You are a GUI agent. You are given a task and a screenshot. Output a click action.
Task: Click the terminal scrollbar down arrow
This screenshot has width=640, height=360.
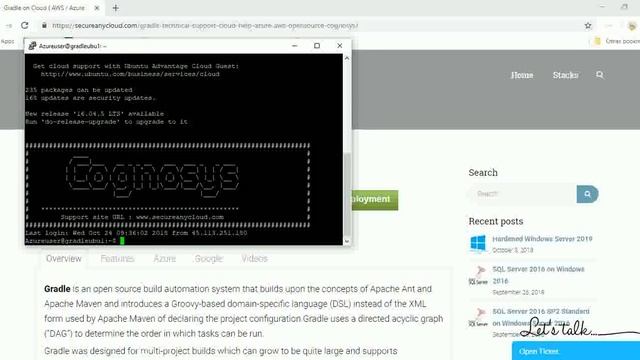(x=347, y=241)
